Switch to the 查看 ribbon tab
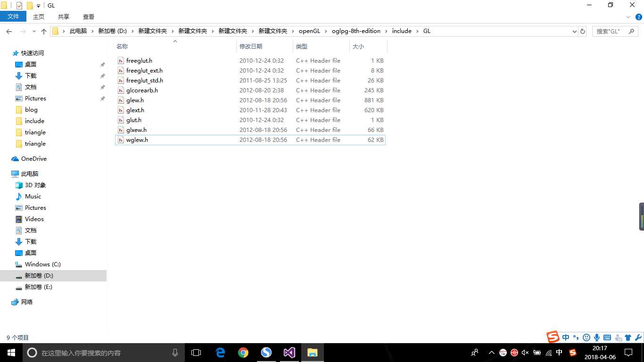This screenshot has height=362, width=644. click(x=89, y=16)
